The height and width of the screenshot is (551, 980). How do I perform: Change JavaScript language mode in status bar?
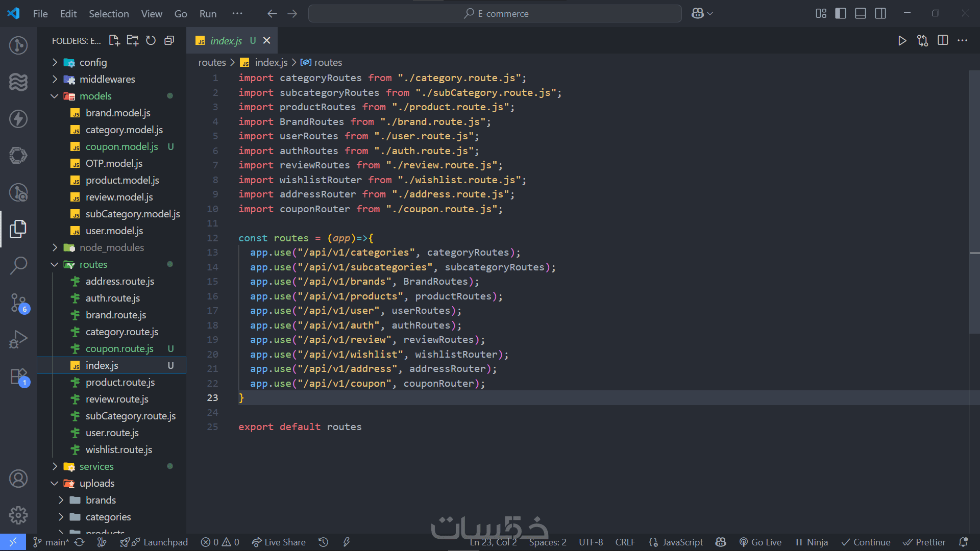(x=682, y=542)
